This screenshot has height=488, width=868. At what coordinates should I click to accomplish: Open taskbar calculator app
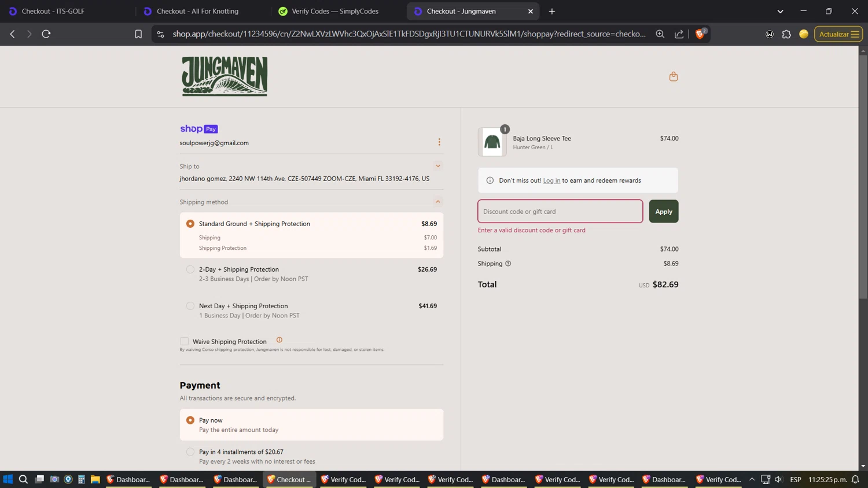(82, 479)
